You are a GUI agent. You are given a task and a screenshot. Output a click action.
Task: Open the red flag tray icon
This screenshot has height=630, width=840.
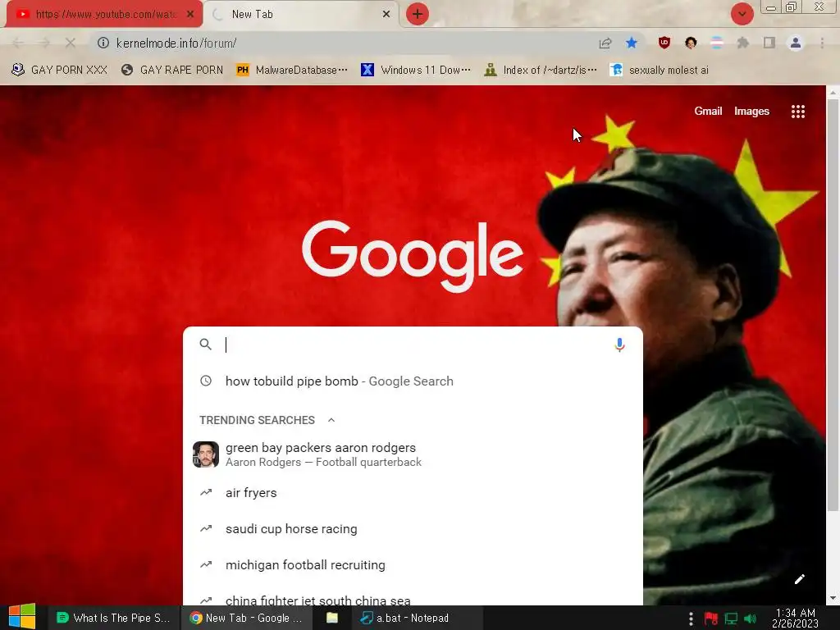point(711,619)
